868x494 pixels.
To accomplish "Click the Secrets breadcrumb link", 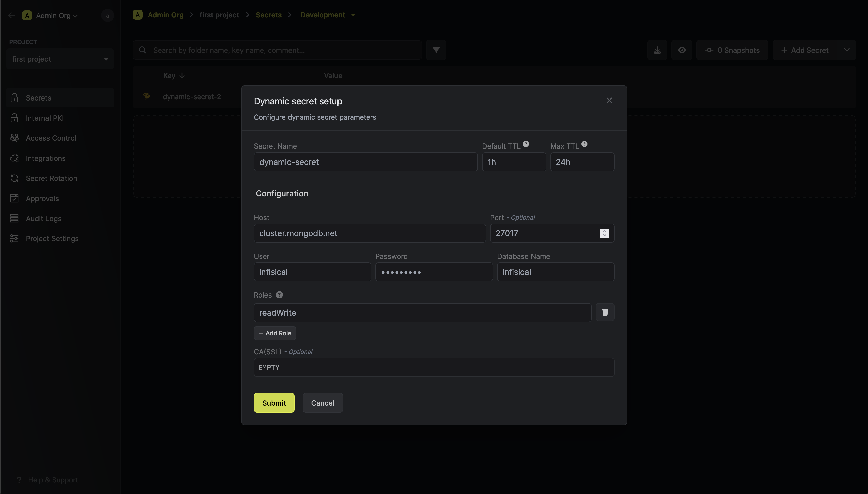I will pyautogui.click(x=268, y=15).
